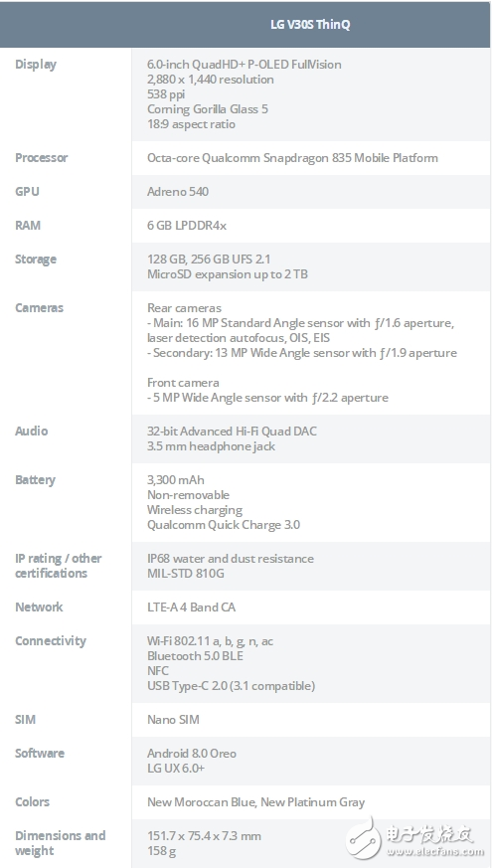This screenshot has width=492, height=868.
Task: Select the MicroSD expansion up to 2 TB text
Action: pyautogui.click(x=228, y=274)
